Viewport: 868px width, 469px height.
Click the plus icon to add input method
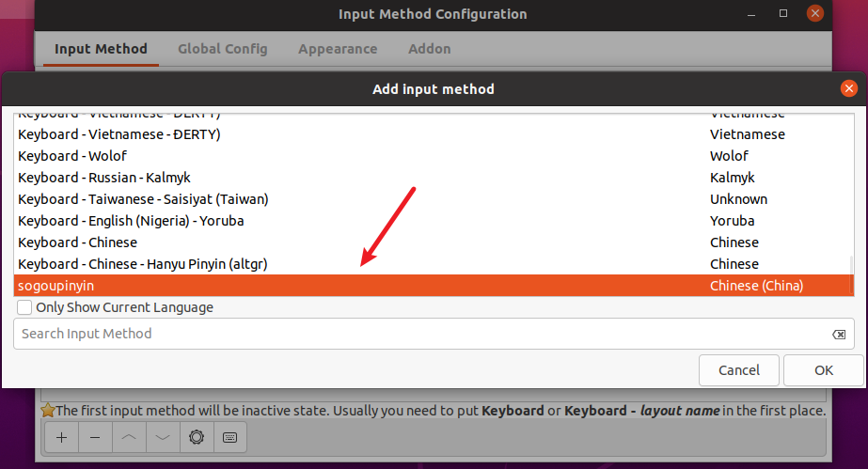pyautogui.click(x=61, y=437)
